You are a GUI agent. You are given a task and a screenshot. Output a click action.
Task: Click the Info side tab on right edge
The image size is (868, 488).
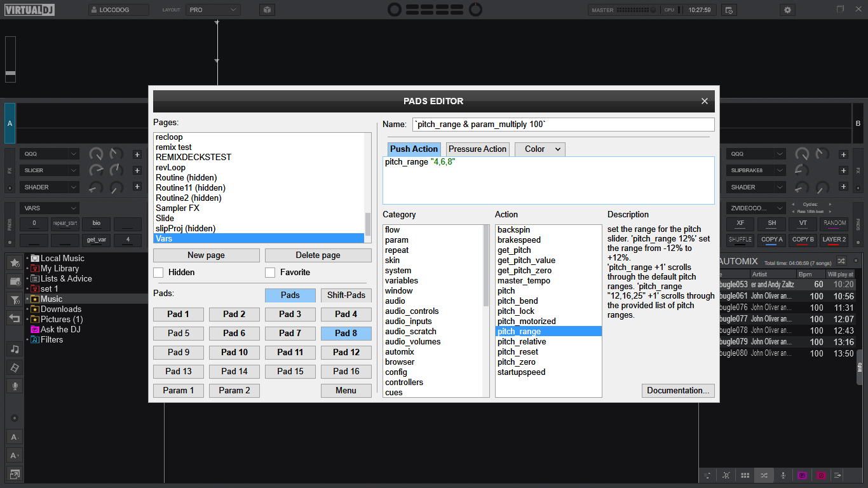coord(860,367)
